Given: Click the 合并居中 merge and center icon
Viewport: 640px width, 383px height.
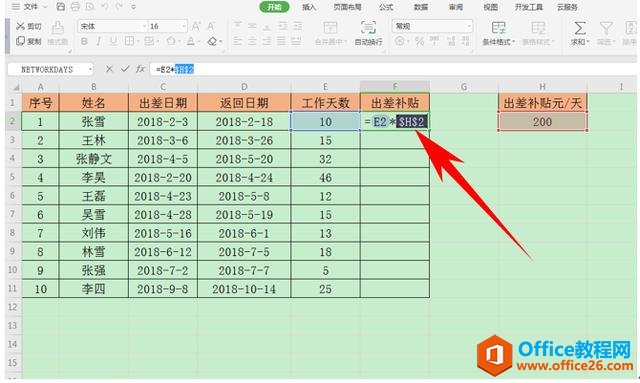Looking at the screenshot, I should pyautogui.click(x=330, y=28).
